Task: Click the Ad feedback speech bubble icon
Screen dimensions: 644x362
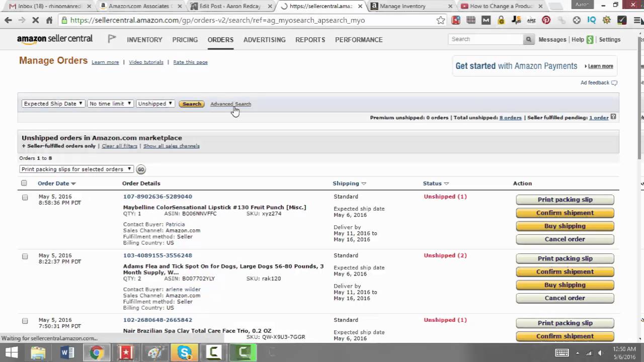Action: pyautogui.click(x=614, y=82)
